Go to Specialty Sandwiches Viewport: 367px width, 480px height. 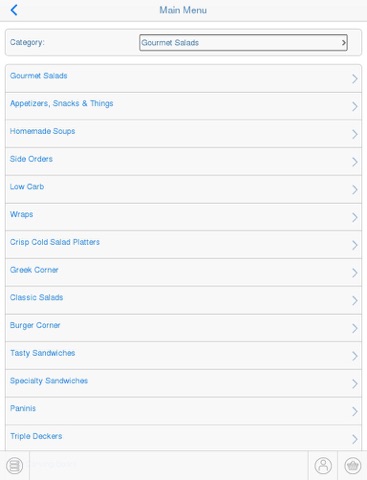[49, 381]
